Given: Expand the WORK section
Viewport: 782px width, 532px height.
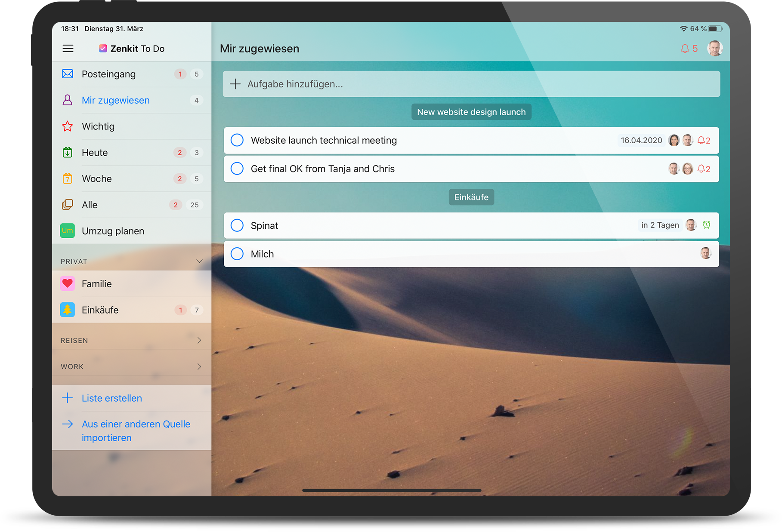Looking at the screenshot, I should point(199,366).
